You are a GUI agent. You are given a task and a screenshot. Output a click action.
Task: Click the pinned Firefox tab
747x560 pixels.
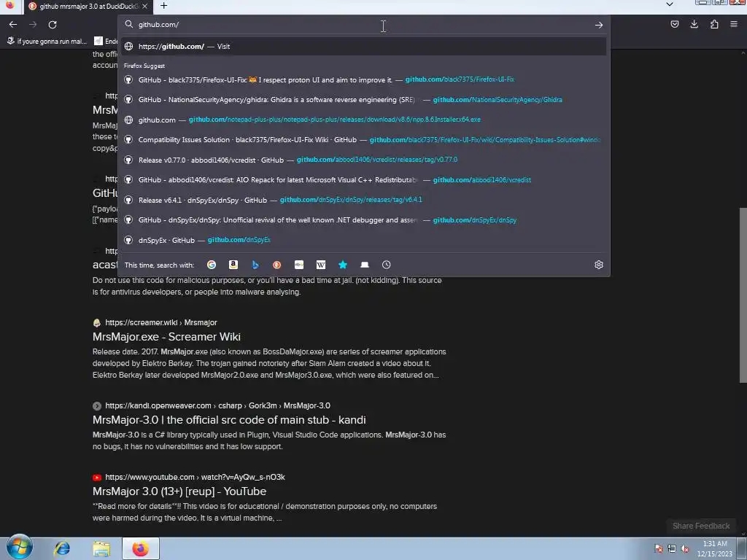pyautogui.click(x=10, y=6)
